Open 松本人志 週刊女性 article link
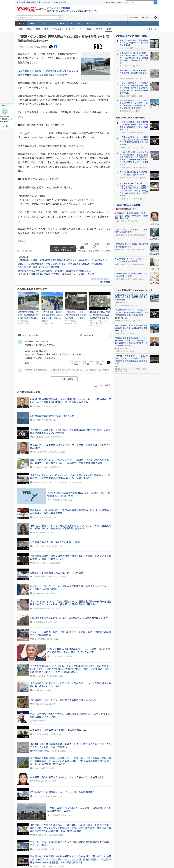This screenshot has width=174, height=868. point(70,587)
